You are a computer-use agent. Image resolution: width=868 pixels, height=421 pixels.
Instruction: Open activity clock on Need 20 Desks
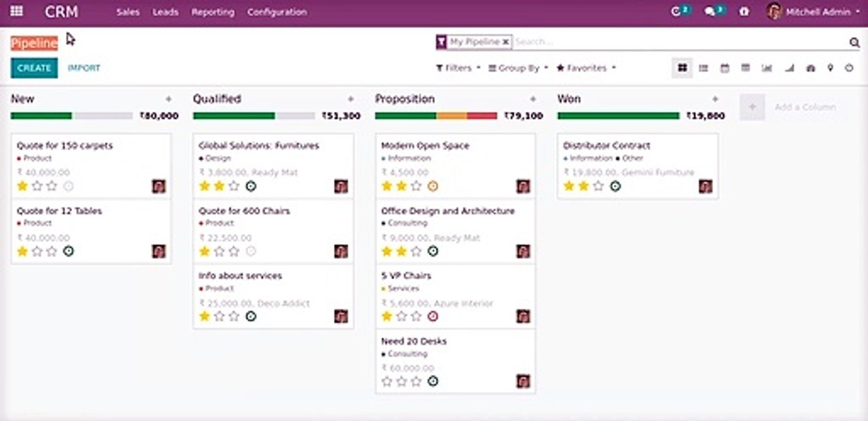click(x=433, y=381)
